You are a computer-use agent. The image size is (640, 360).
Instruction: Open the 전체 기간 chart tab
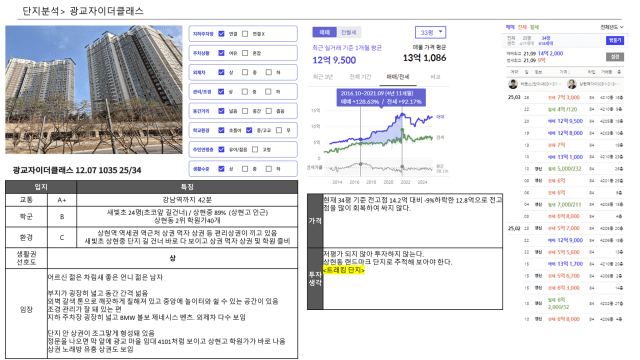[x=360, y=77]
